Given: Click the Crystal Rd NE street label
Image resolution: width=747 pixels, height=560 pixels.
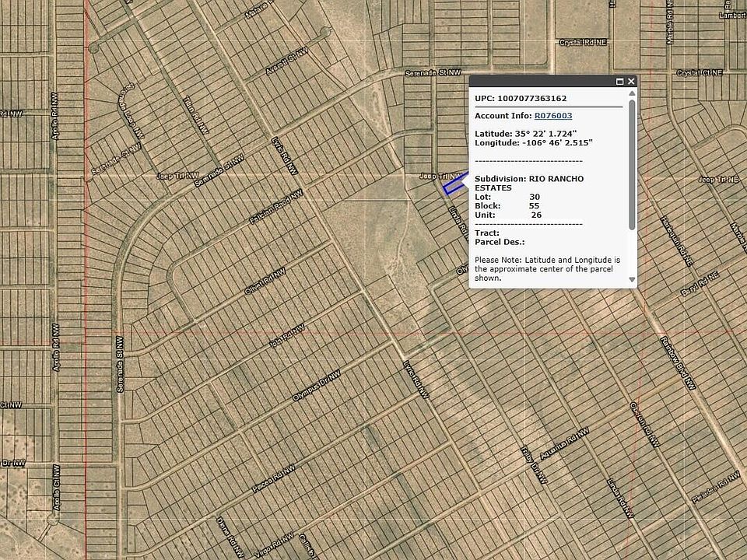Looking at the screenshot, I should [583, 42].
